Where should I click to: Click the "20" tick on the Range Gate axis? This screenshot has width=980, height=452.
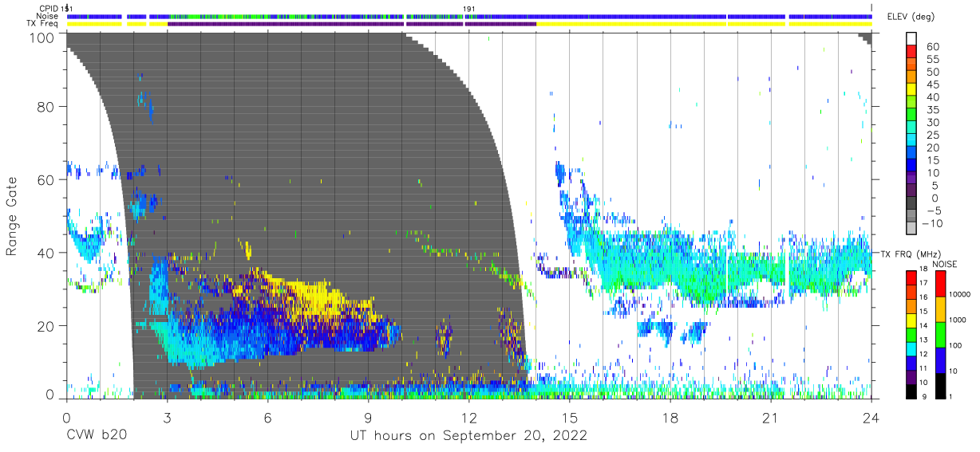pyautogui.click(x=46, y=326)
